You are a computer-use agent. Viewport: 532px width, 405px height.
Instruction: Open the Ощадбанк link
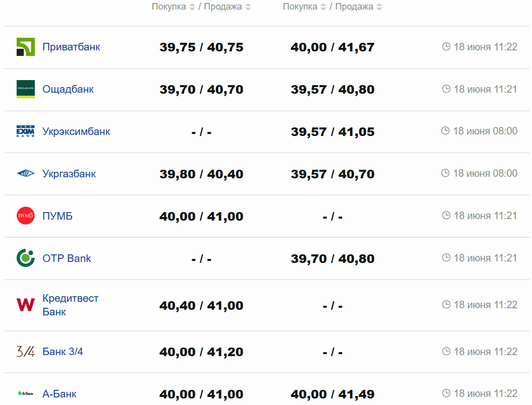point(68,89)
